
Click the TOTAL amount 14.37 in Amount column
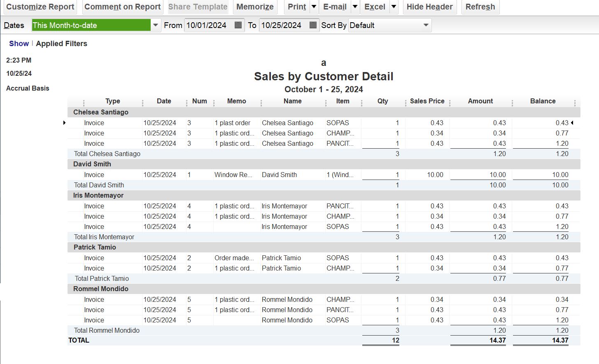click(498, 341)
